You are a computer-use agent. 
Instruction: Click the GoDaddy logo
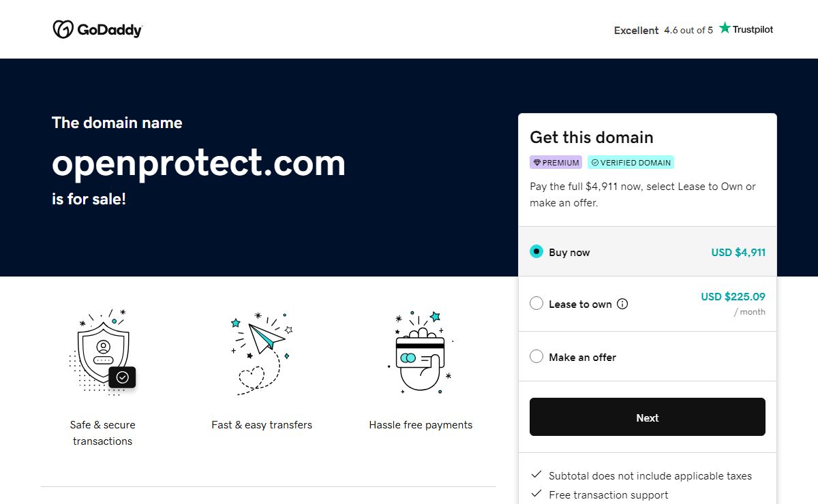pyautogui.click(x=97, y=29)
